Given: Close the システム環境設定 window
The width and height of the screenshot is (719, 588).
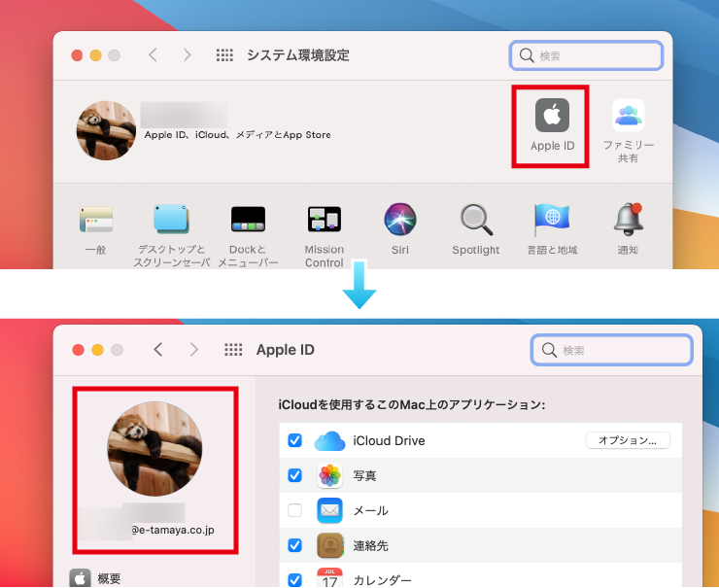Looking at the screenshot, I should [x=77, y=55].
